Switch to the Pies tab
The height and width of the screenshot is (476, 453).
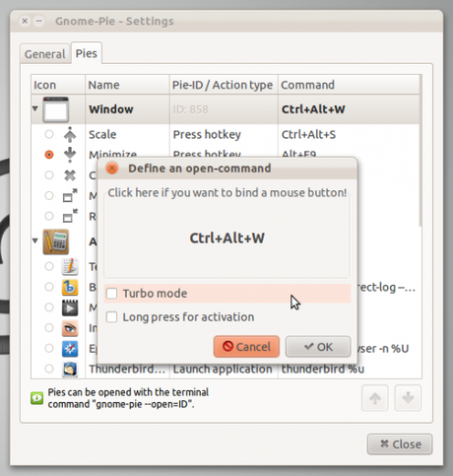tap(87, 53)
